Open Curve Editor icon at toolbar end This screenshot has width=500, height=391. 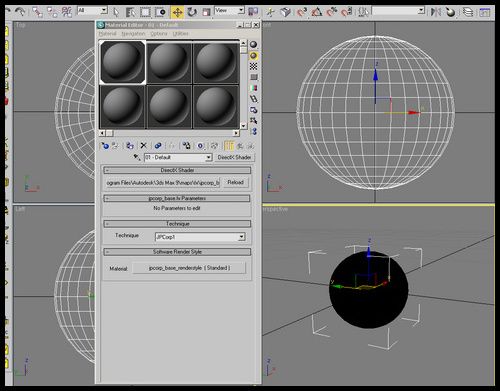[x=484, y=13]
